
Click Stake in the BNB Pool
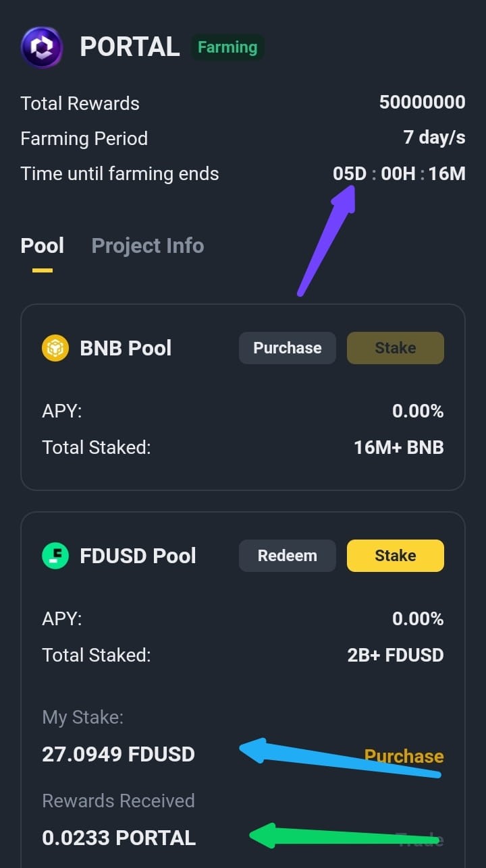[396, 348]
